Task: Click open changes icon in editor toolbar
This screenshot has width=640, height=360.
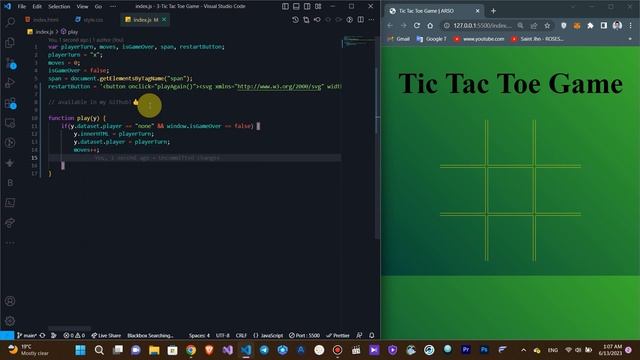Action: [x=306, y=20]
